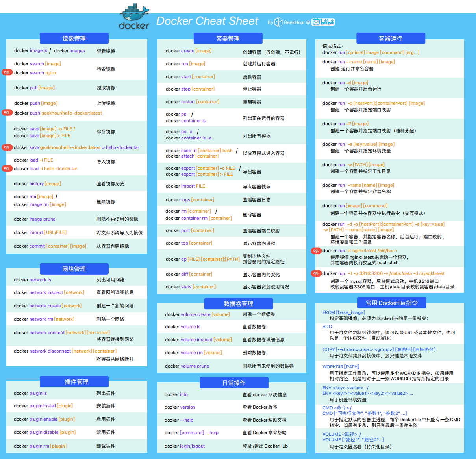The height and width of the screenshot is (459, 476).
Task: Click the eg. badge beside docker load -i hello-docker.tar
Action: 7,168
